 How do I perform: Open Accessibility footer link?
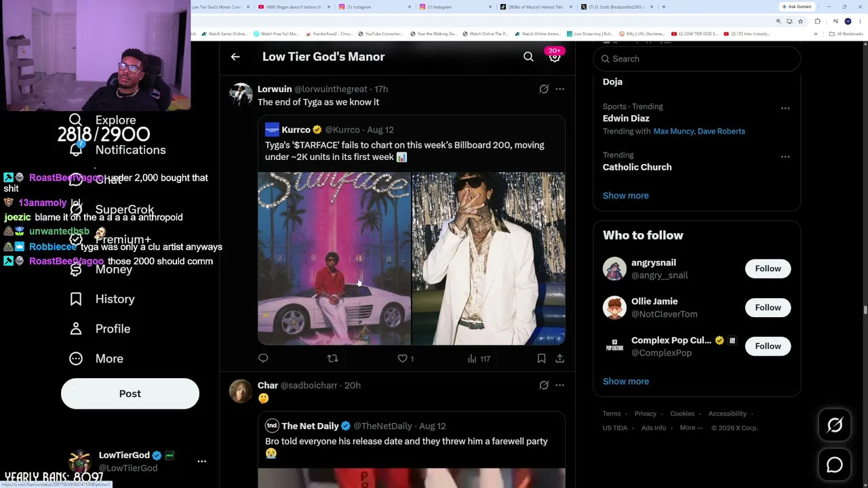coord(727,413)
